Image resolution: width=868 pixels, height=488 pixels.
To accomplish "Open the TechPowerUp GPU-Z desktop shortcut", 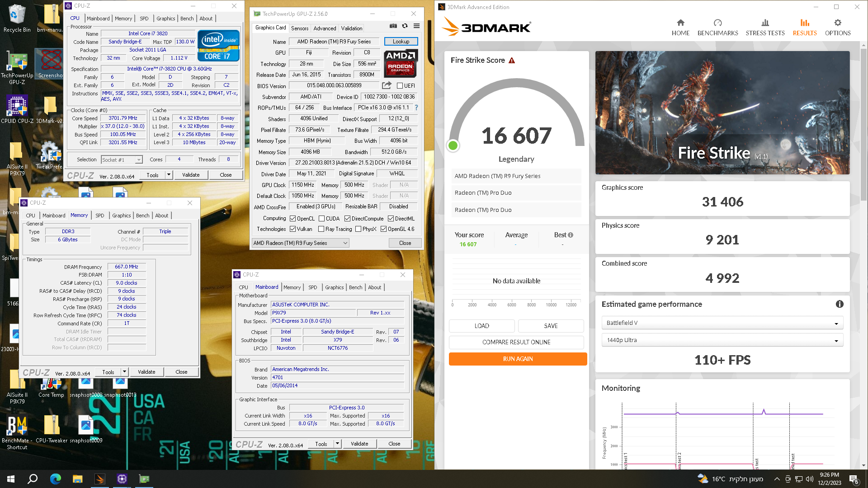I will [x=17, y=67].
